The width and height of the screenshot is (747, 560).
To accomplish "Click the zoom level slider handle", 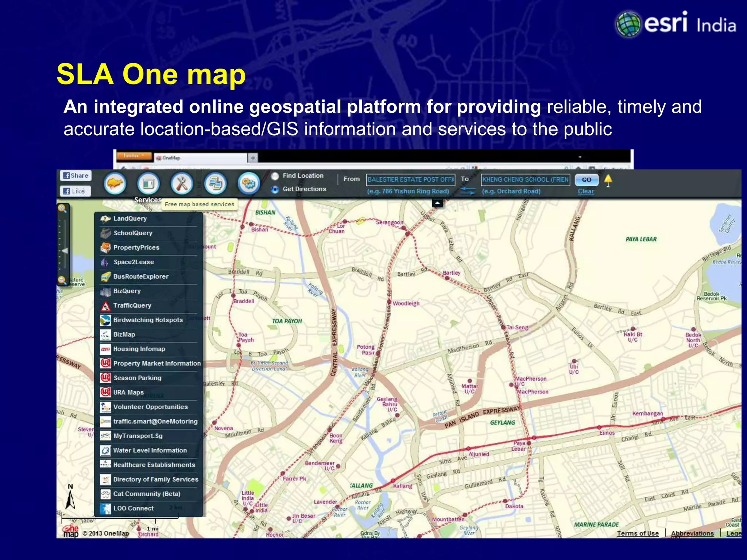I will click(65, 251).
